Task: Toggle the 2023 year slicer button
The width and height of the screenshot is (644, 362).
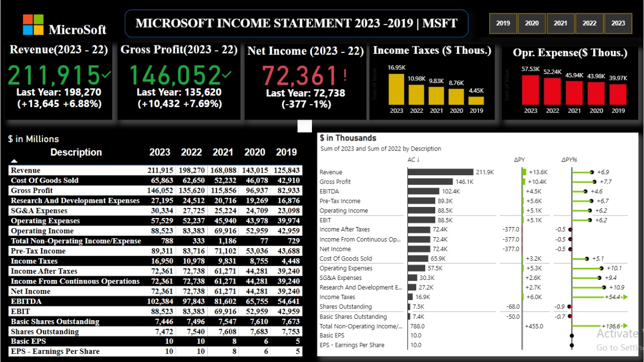Action: (618, 23)
